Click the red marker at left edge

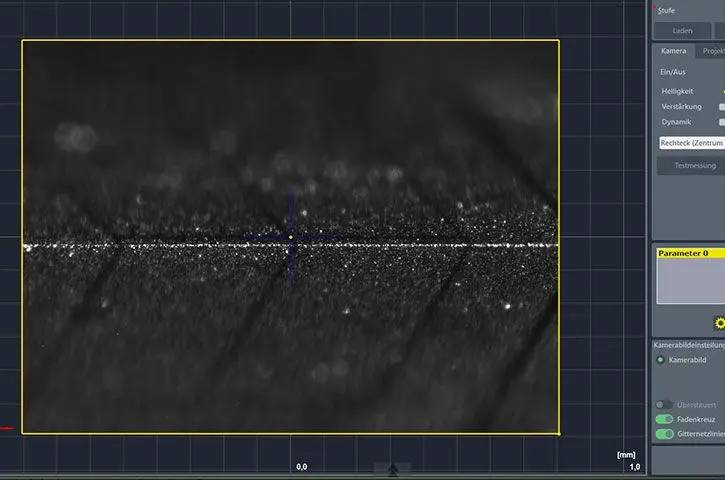pos(6,429)
